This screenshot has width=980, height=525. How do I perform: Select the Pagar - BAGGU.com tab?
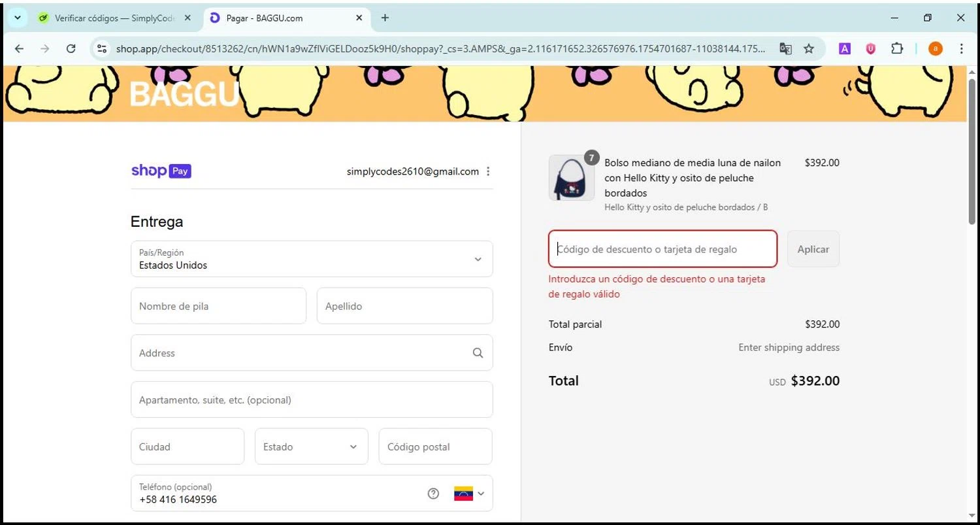pyautogui.click(x=286, y=18)
